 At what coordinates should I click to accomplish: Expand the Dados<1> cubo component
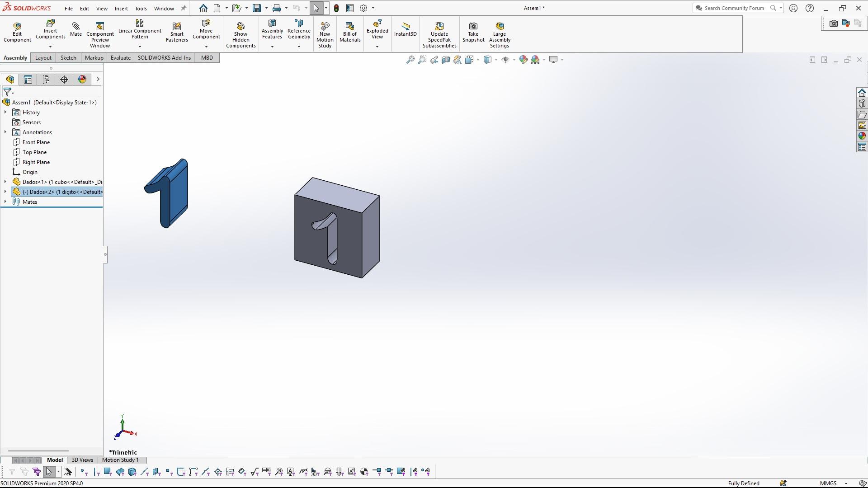[5, 182]
